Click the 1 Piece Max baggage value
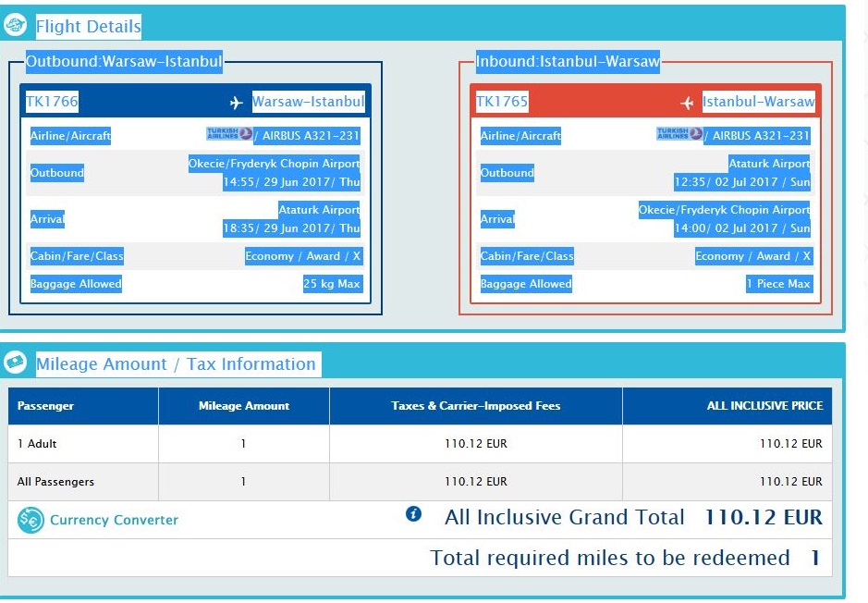The height and width of the screenshot is (603, 868). [x=779, y=284]
